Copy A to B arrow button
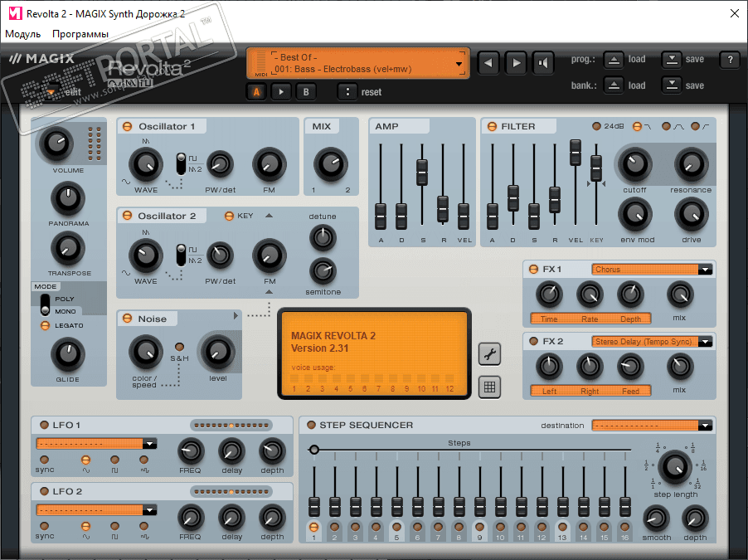Viewport: 748px width, 560px height. click(x=281, y=91)
